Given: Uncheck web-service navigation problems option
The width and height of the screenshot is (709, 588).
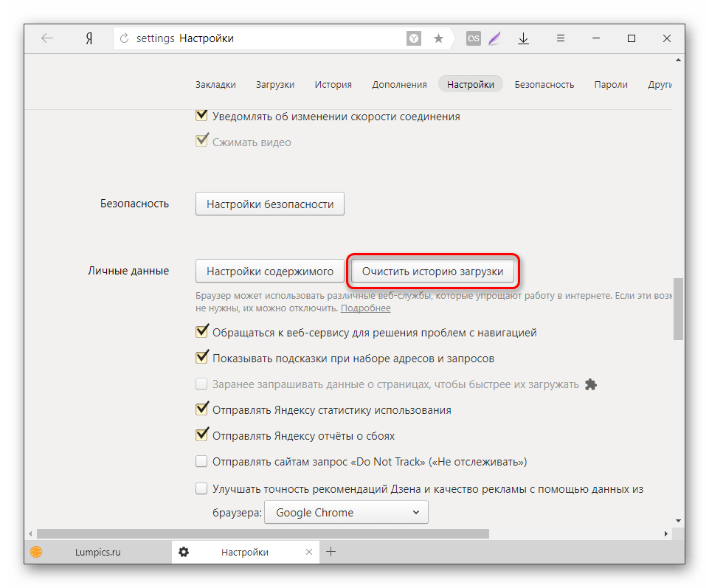Looking at the screenshot, I should pyautogui.click(x=201, y=331).
